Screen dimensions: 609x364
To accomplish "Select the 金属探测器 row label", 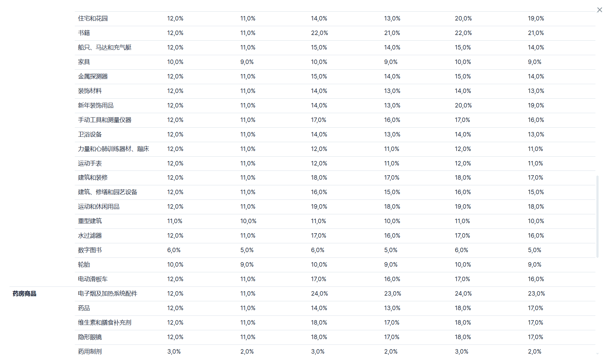I will (93, 77).
